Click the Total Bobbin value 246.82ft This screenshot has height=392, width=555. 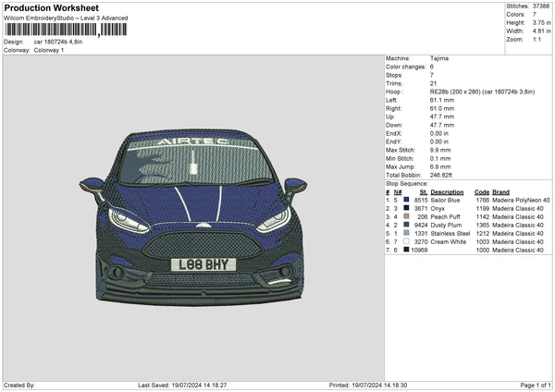pos(441,175)
